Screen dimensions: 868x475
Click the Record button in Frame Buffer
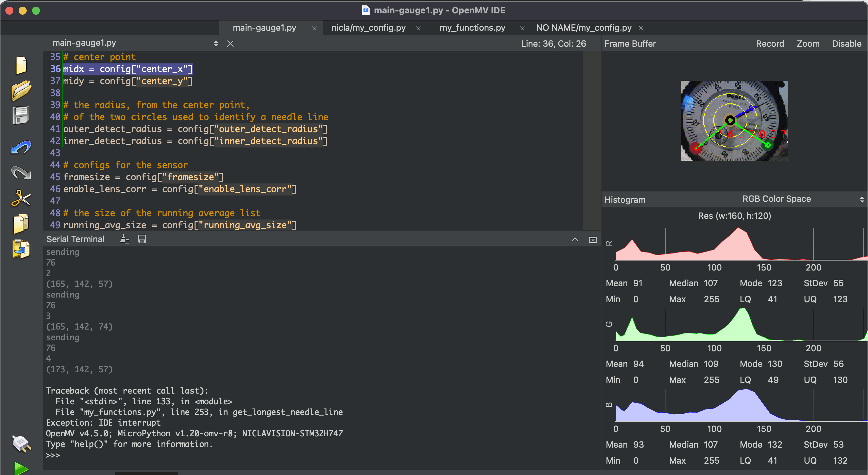tap(770, 43)
